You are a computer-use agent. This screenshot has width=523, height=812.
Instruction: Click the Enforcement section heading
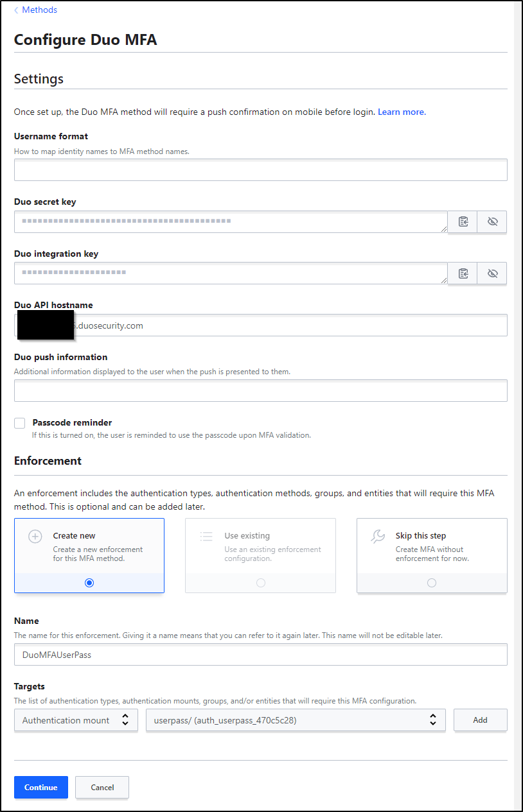tap(48, 461)
